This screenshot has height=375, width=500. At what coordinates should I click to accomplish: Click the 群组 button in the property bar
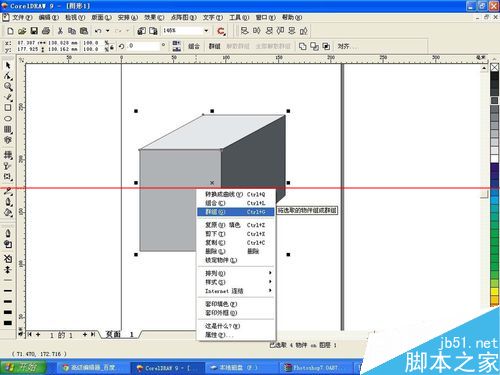tap(214, 46)
